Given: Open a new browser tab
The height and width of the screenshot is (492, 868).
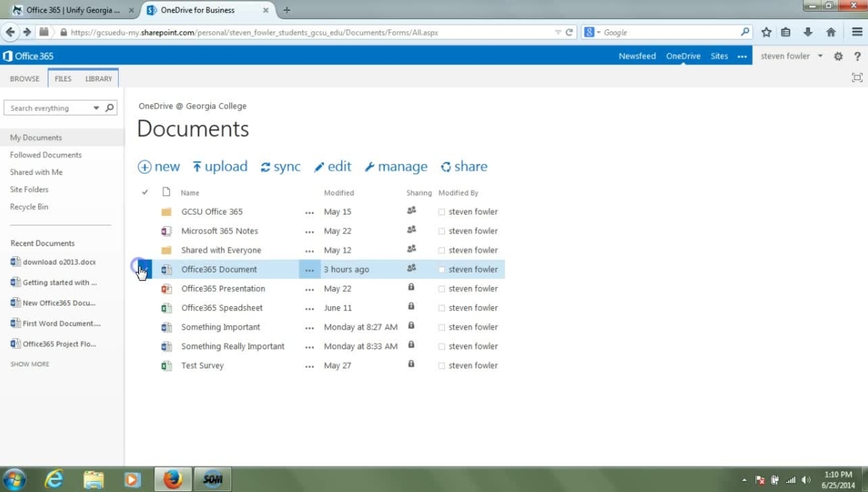Looking at the screenshot, I should coord(287,10).
